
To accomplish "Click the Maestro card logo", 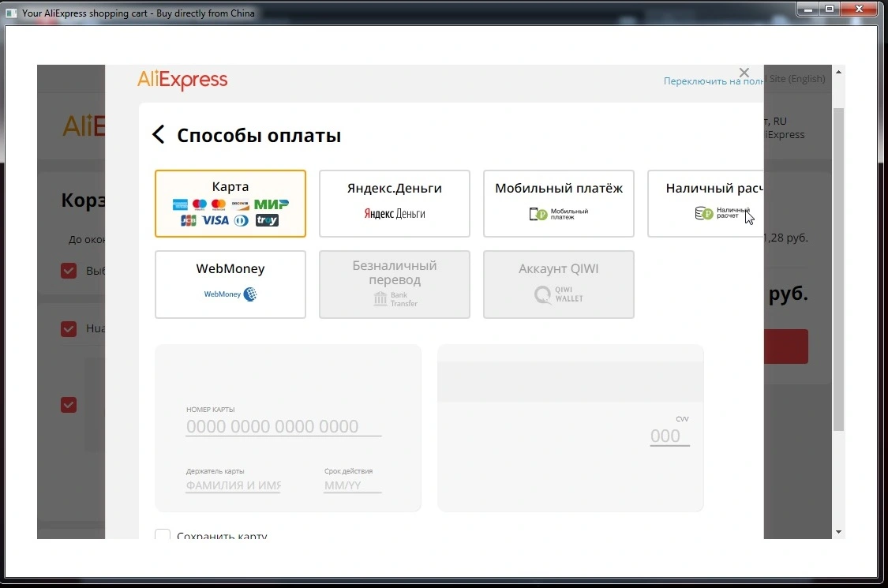I will [200, 204].
